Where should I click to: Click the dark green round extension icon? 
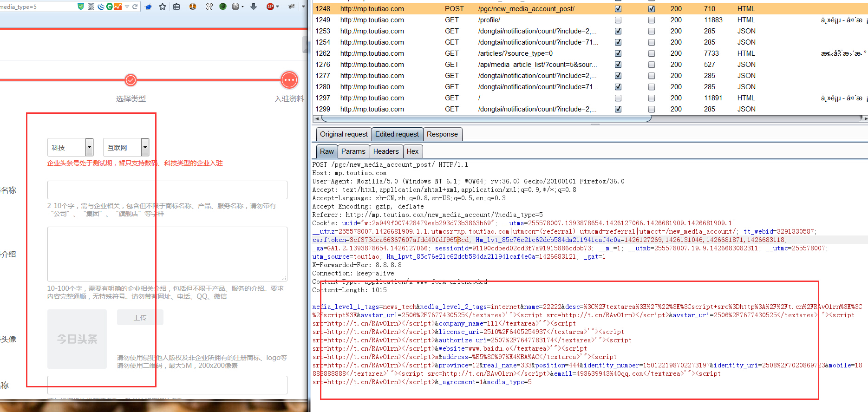(x=223, y=7)
